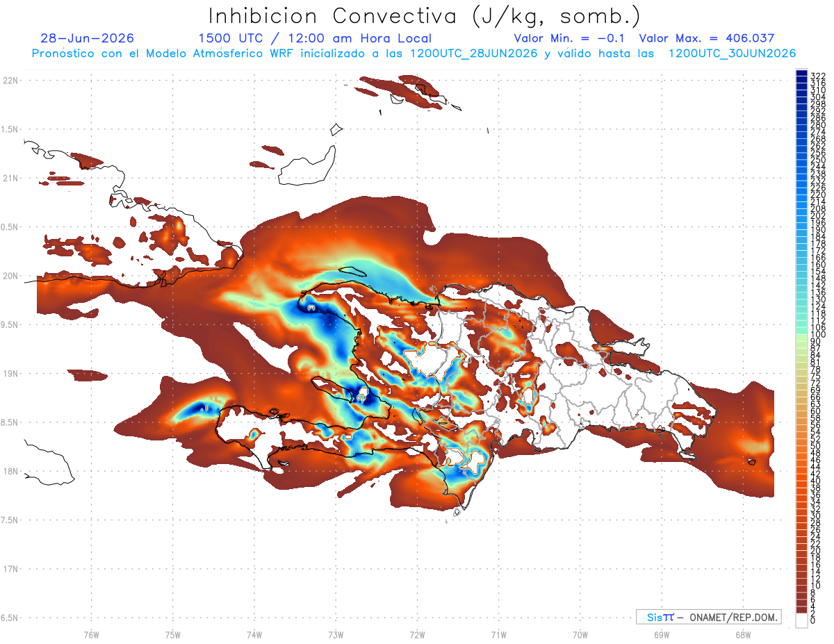The image size is (834, 644).
Task: Click the "100" color bar value
Action: (817, 334)
